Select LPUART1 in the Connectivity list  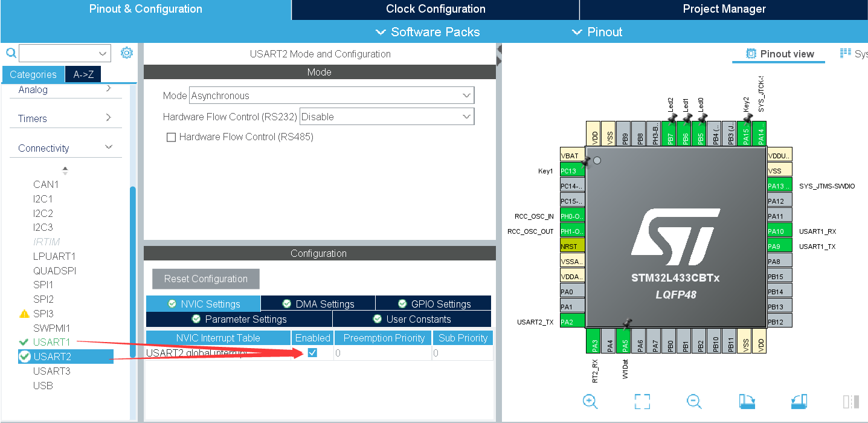(x=54, y=256)
